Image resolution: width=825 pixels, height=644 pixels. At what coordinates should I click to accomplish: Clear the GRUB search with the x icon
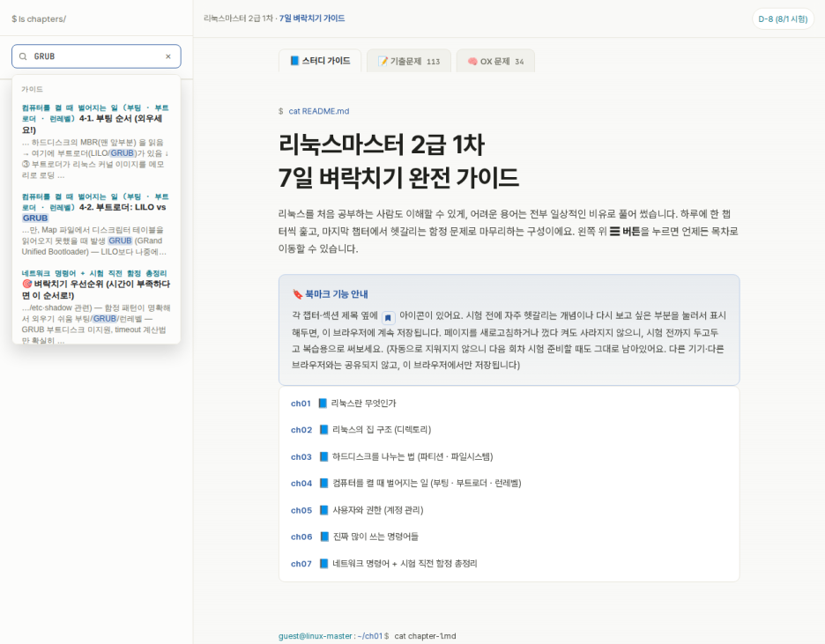[x=168, y=56]
